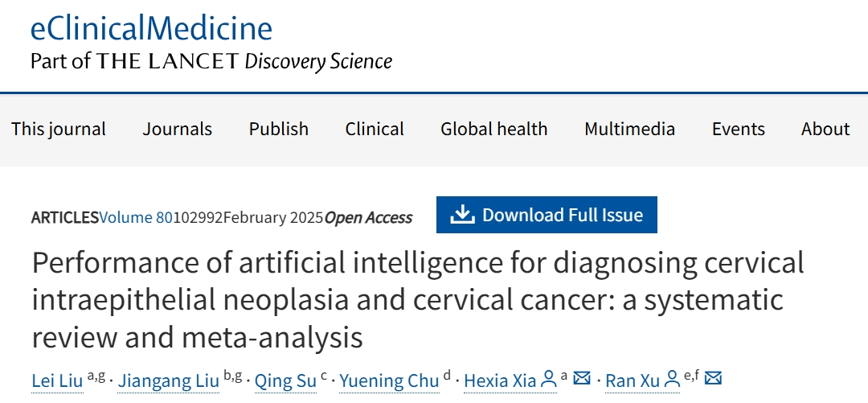868x403 pixels.
Task: Open the Journals menu
Action: (x=178, y=129)
